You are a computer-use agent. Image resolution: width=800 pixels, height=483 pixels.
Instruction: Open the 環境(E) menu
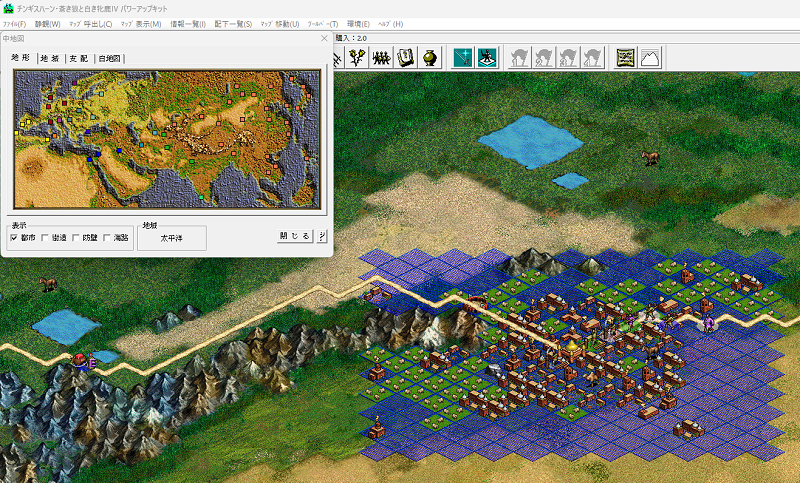[358, 24]
